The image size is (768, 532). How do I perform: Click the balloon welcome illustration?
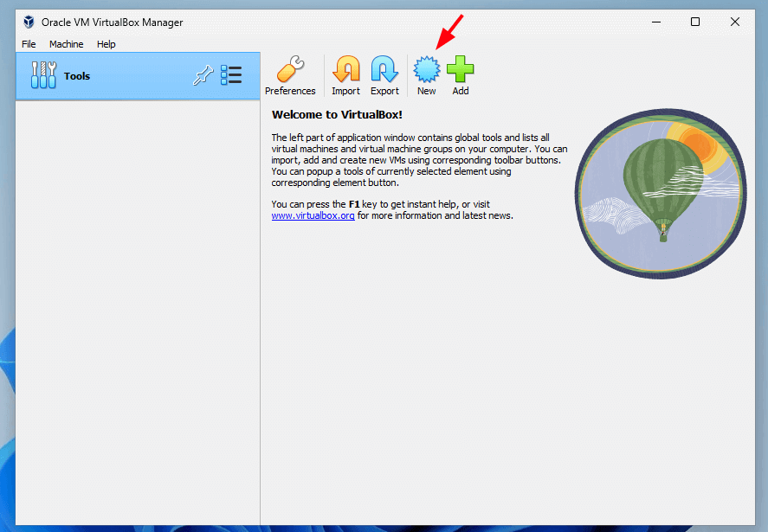coord(661,194)
